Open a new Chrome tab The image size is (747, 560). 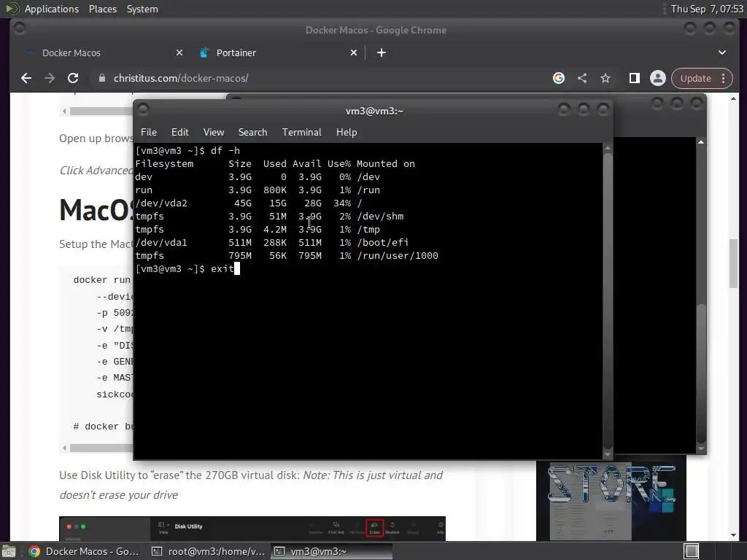[x=382, y=52]
